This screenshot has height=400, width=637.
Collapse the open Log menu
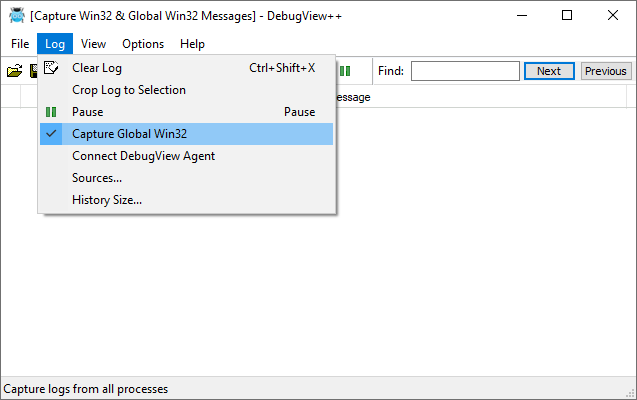click(x=55, y=44)
